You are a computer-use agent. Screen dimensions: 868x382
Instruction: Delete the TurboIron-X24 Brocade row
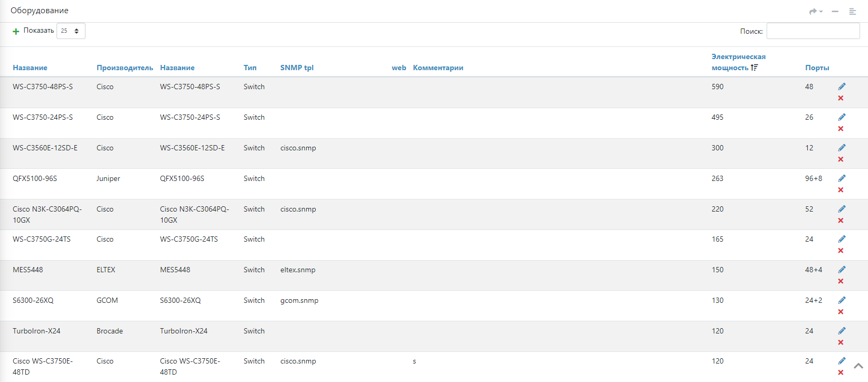841,342
